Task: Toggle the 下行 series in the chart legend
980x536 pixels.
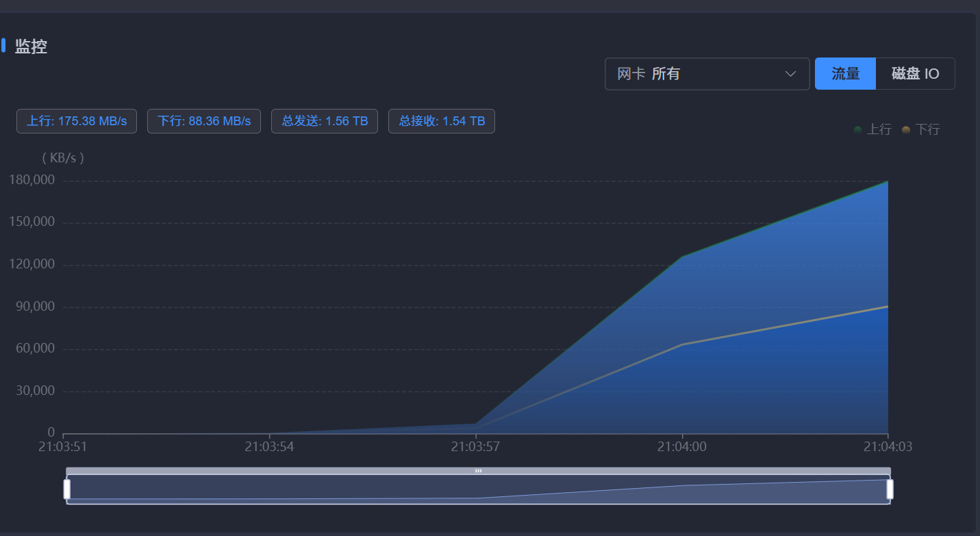Action: click(x=921, y=129)
